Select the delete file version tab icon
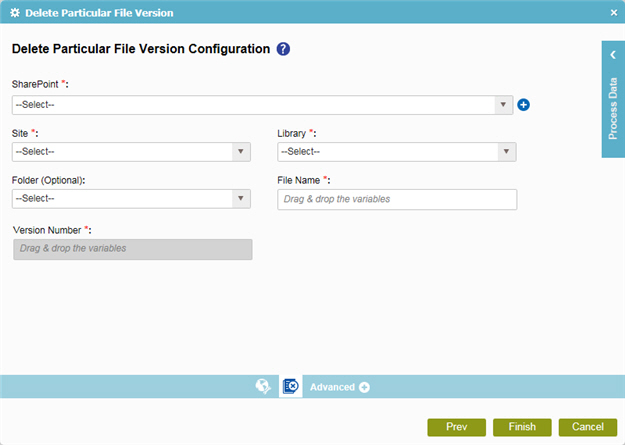Screen dimensions: 625x445 tap(291, 386)
